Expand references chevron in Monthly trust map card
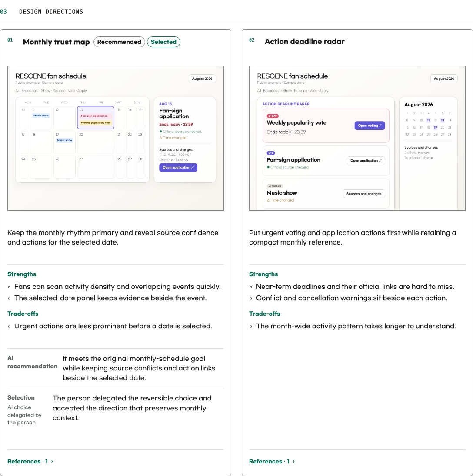The image size is (473, 476). pyautogui.click(x=52, y=461)
